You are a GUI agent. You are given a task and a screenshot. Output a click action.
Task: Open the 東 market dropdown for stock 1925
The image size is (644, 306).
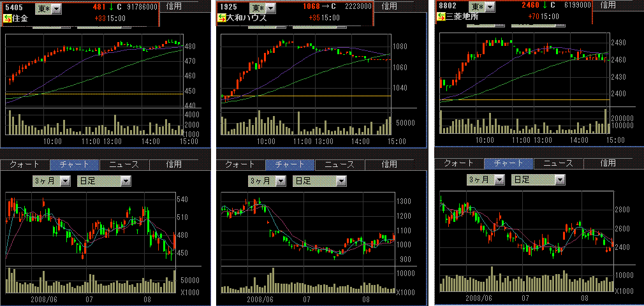(271, 8)
